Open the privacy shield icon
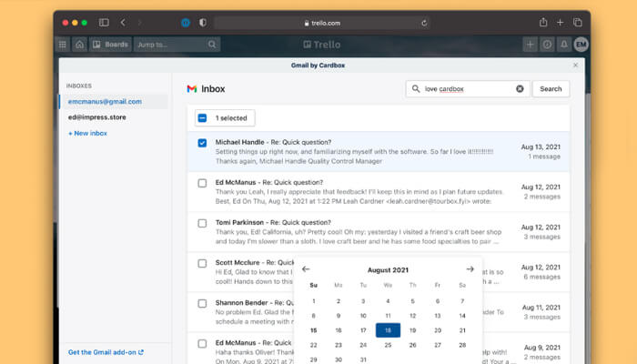 click(x=203, y=23)
